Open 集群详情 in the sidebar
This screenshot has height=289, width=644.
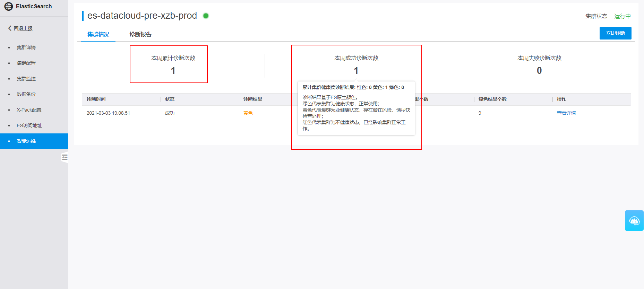26,47
